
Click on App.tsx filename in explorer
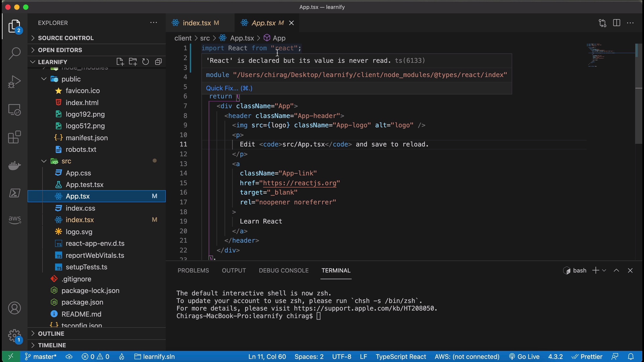click(77, 196)
